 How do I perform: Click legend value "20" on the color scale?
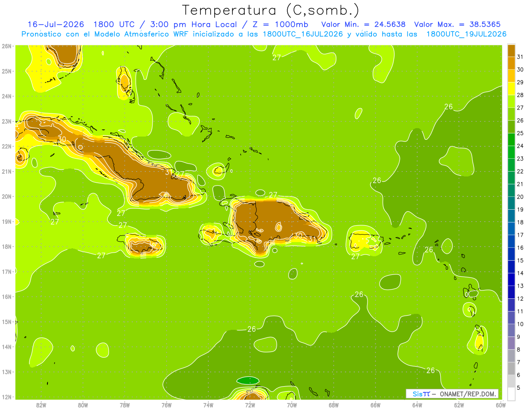(520, 197)
